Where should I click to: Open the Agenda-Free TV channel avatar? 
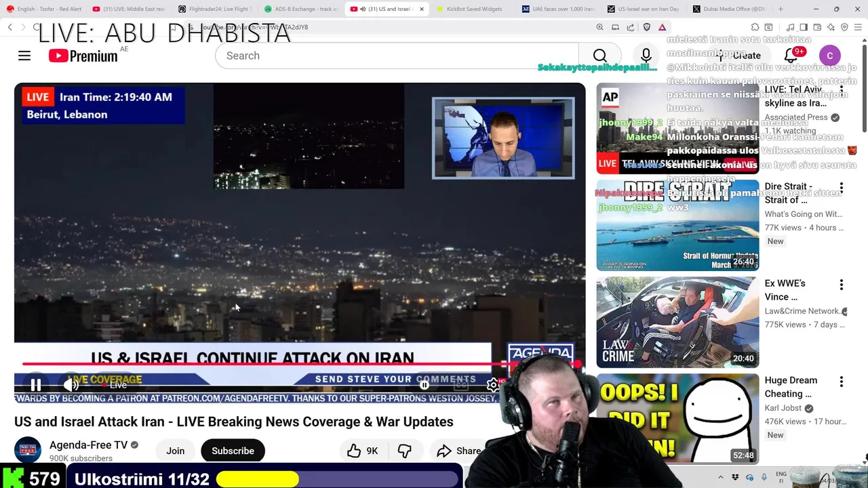pyautogui.click(x=28, y=450)
